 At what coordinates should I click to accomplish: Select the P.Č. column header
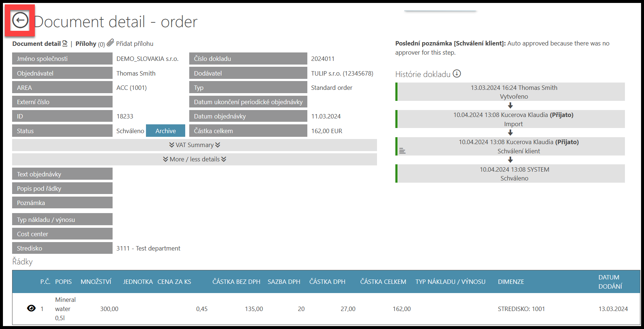coord(45,282)
